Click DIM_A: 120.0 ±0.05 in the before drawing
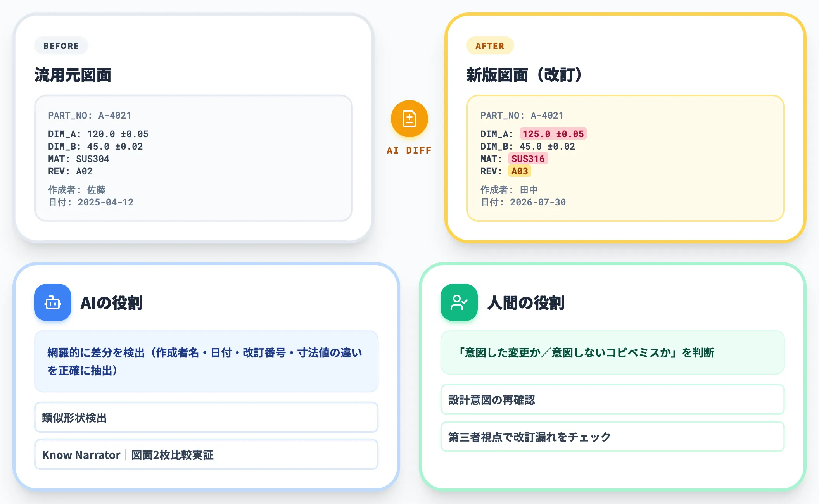This screenshot has width=819, height=504. 98,134
